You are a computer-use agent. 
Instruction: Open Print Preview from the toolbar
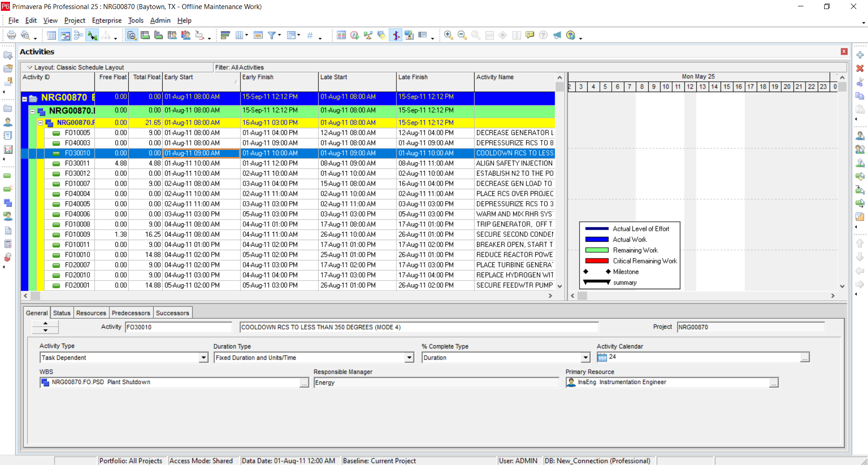coord(25,35)
